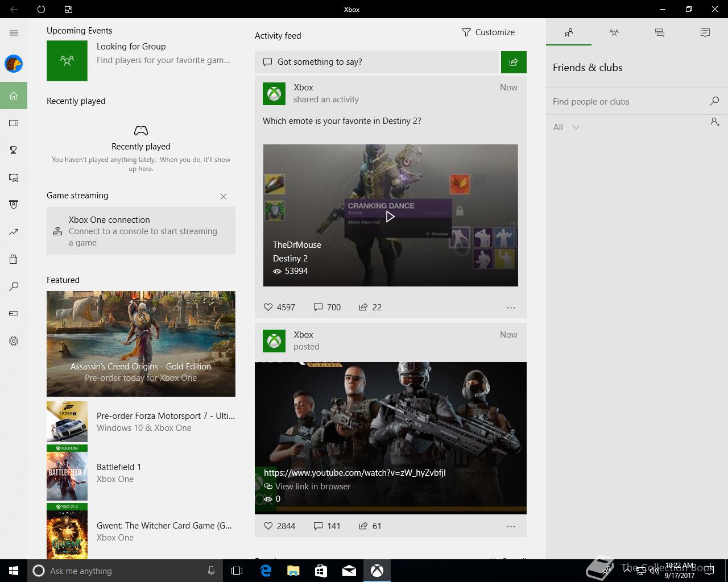This screenshot has width=728, height=582.
Task: Open Achievements trophy icon
Action: pyautogui.click(x=14, y=150)
